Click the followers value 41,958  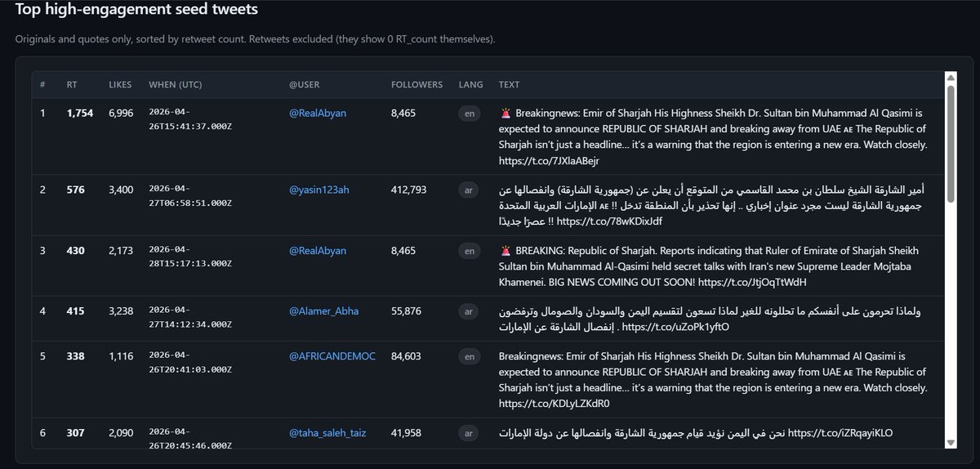tap(407, 433)
